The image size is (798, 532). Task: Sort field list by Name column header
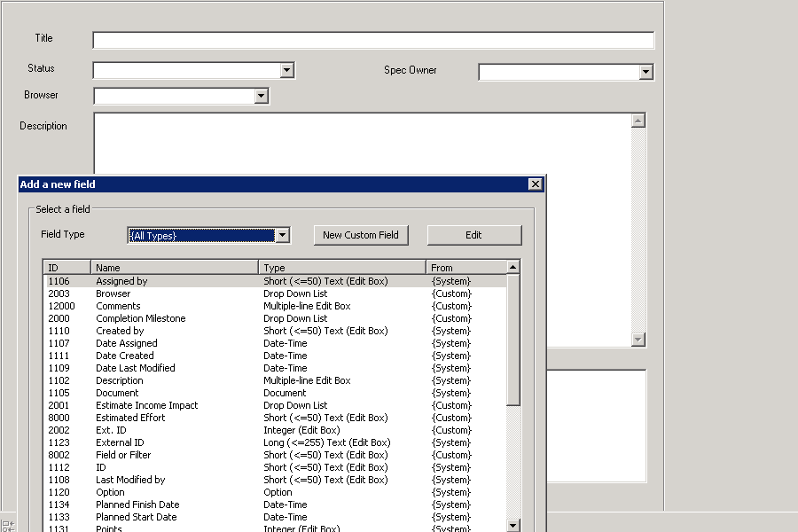174,267
